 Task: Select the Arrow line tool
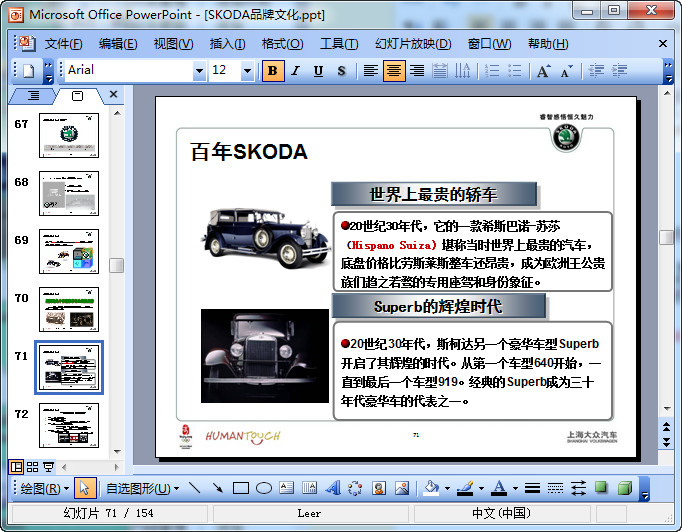(x=217, y=488)
